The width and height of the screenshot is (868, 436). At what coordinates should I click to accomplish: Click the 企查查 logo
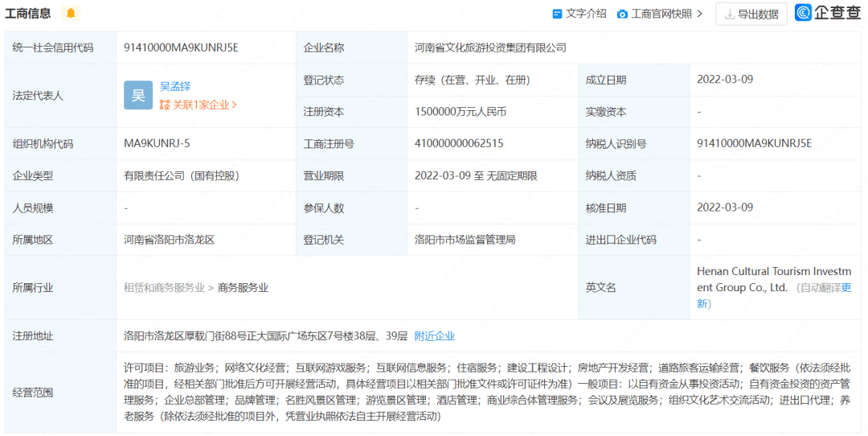(828, 13)
